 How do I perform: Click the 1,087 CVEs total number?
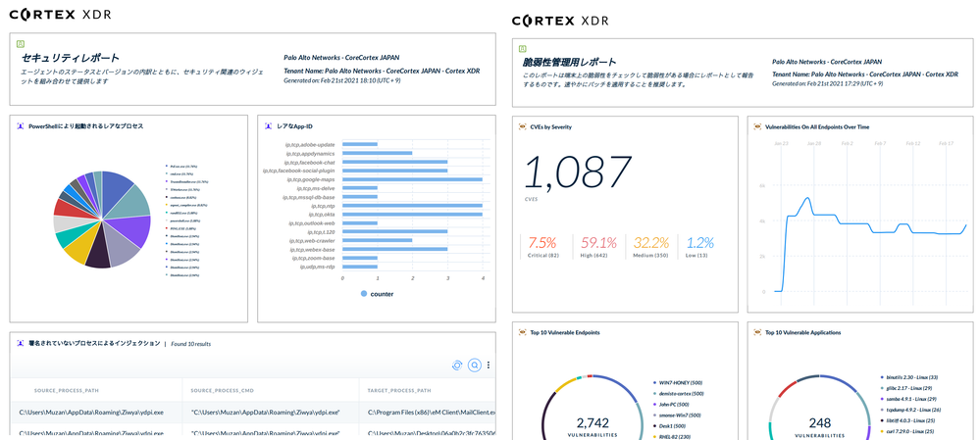pyautogui.click(x=577, y=171)
